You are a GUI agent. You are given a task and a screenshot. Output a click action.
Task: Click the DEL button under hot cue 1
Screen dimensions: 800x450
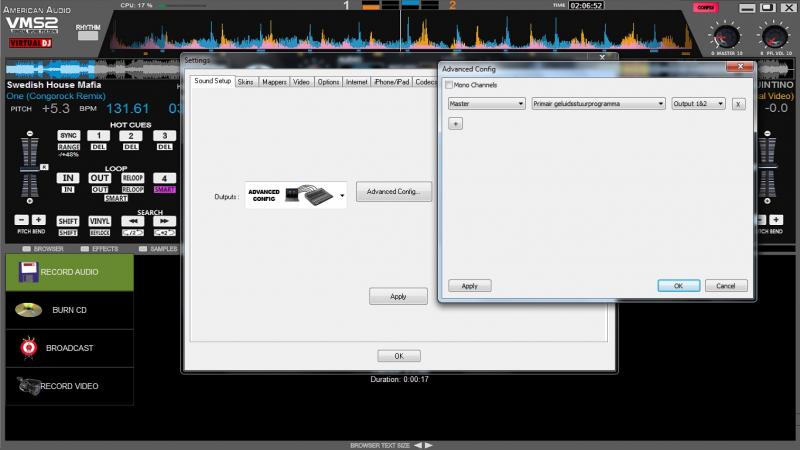click(x=98, y=147)
